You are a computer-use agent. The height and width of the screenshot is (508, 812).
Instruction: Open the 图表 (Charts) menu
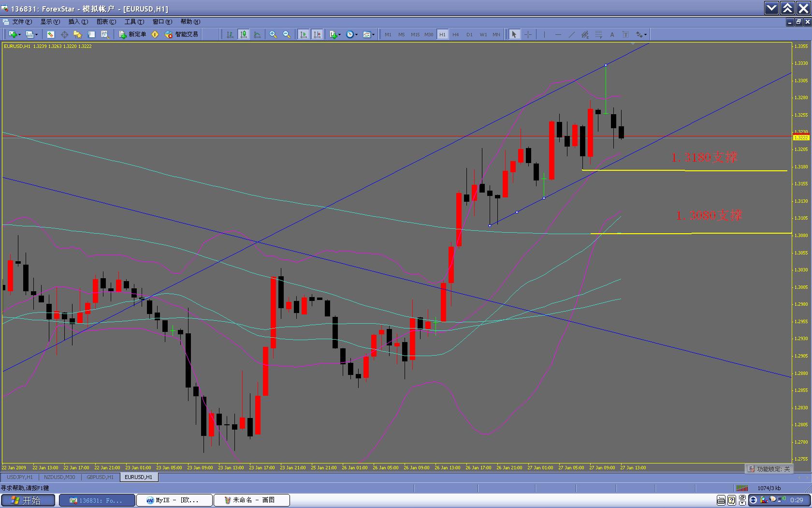(x=106, y=22)
